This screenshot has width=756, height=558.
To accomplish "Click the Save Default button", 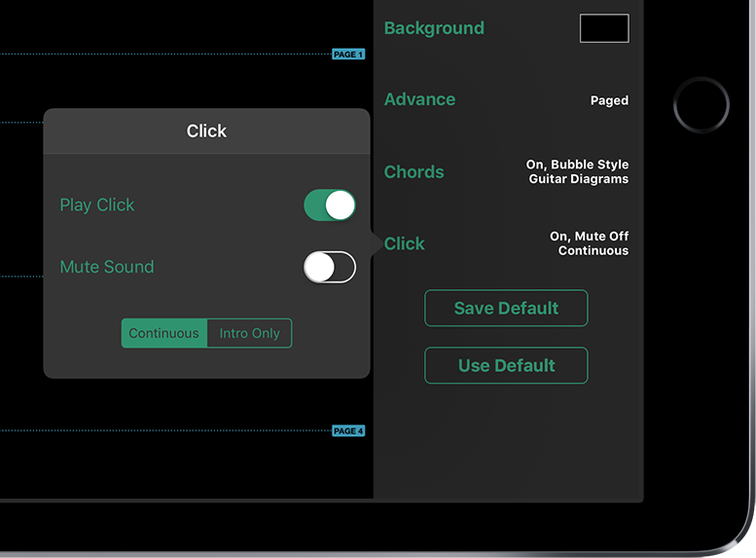I will 506,308.
